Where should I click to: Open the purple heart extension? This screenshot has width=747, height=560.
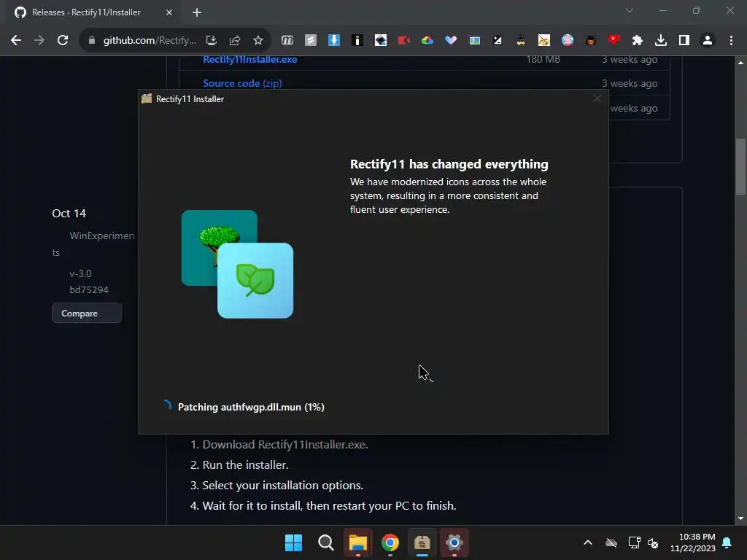click(x=451, y=41)
